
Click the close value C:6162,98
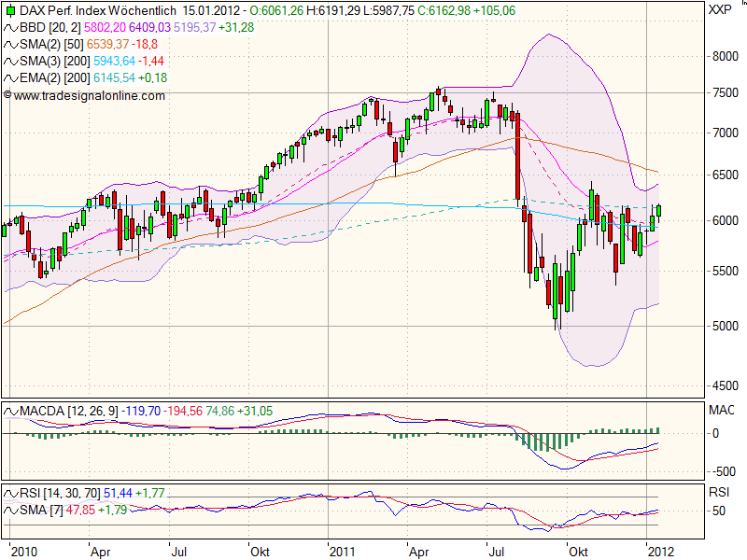click(x=444, y=10)
